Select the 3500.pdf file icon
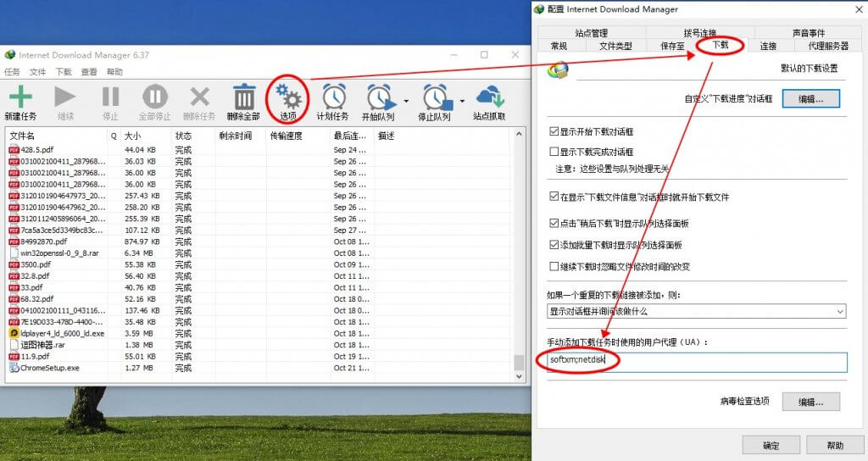Viewport: 868px width, 461px height. pos(14,264)
